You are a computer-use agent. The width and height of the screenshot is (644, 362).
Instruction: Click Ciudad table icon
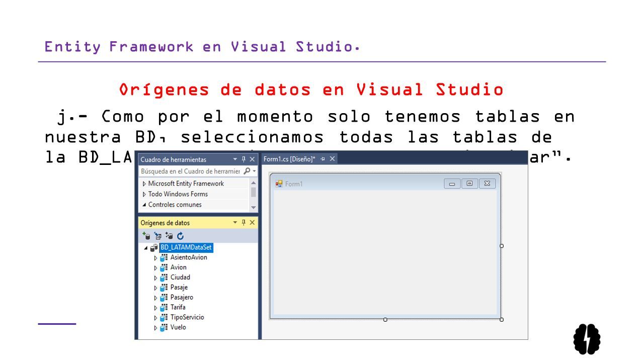point(164,278)
